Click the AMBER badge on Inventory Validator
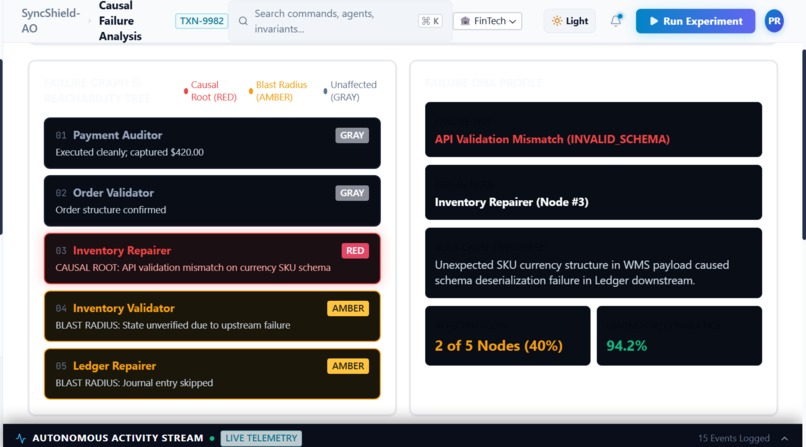This screenshot has width=806, height=447. coord(348,308)
